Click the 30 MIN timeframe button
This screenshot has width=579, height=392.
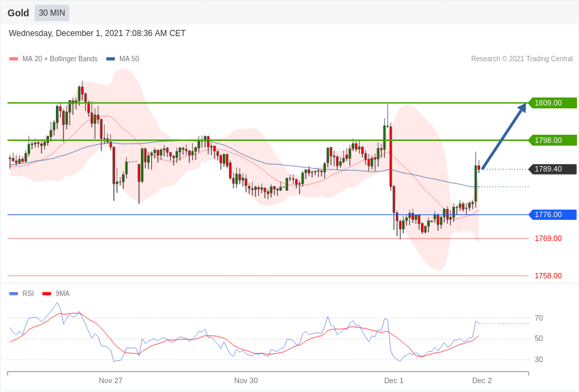pyautogui.click(x=52, y=13)
